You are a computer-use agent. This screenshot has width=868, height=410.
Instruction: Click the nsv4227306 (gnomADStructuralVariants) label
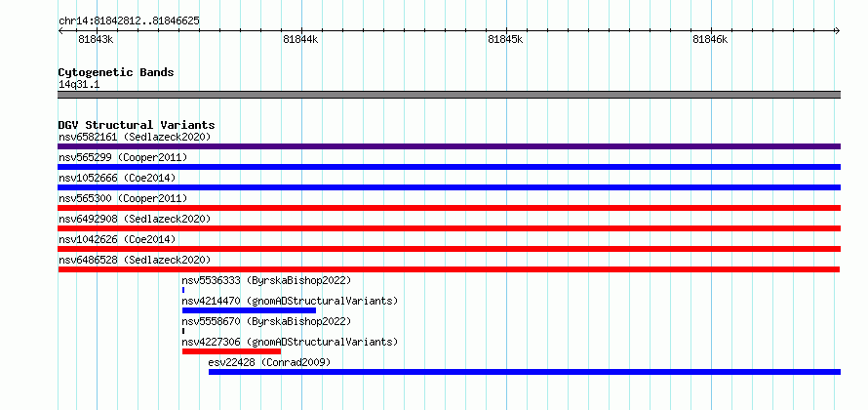click(x=290, y=342)
